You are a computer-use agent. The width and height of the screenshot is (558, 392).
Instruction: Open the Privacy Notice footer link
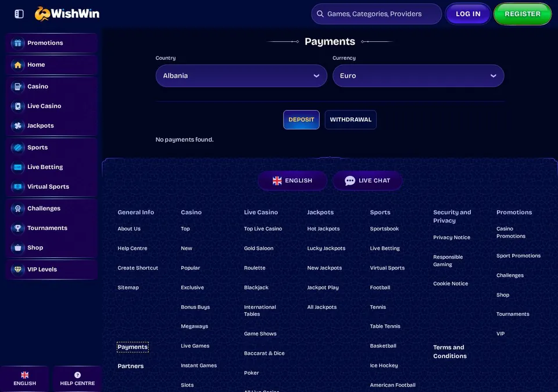tap(452, 238)
